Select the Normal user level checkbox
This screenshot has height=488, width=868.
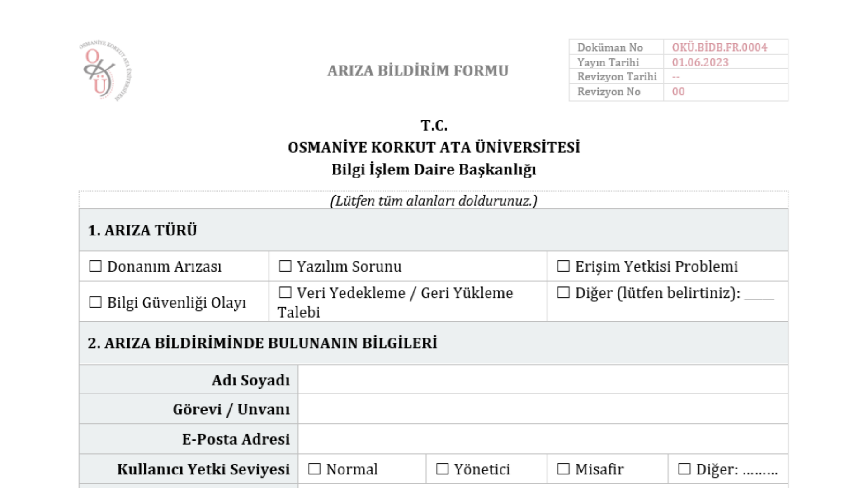pyautogui.click(x=314, y=469)
